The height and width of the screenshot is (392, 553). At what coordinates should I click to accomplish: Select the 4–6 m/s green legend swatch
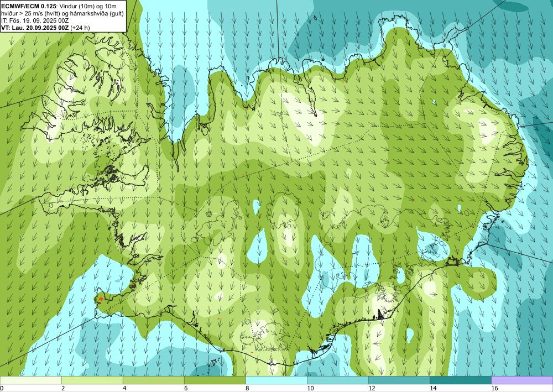click(154, 380)
